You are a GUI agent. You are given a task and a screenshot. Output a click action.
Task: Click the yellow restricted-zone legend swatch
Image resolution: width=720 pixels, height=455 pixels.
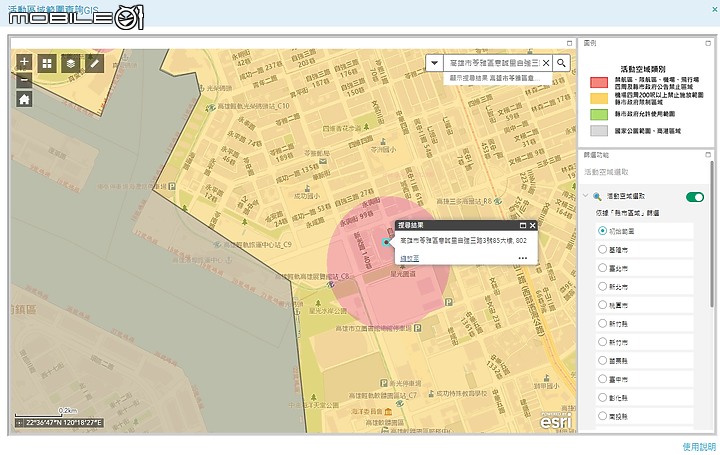click(x=599, y=98)
